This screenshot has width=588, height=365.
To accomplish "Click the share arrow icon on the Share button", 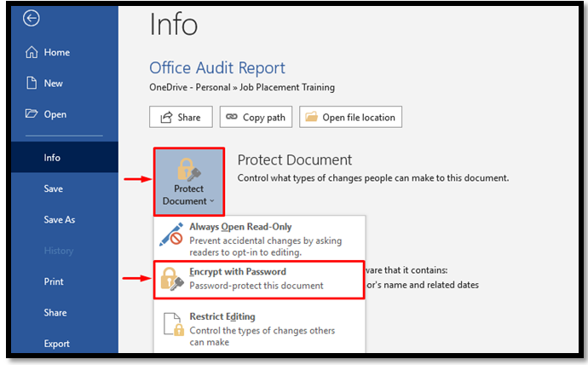I will [x=166, y=117].
